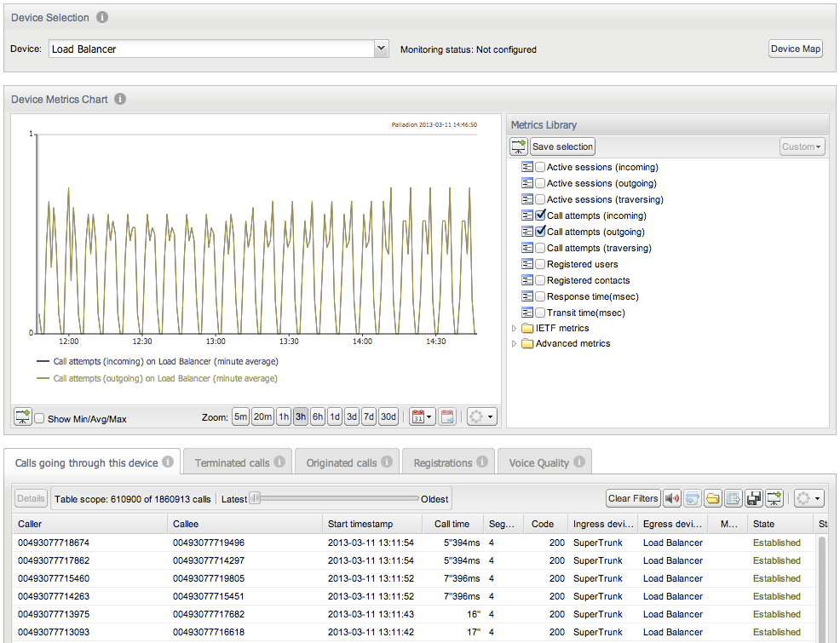The height and width of the screenshot is (643, 840).
Task: Click the speaker icon in calls toolbar
Action: point(672,498)
